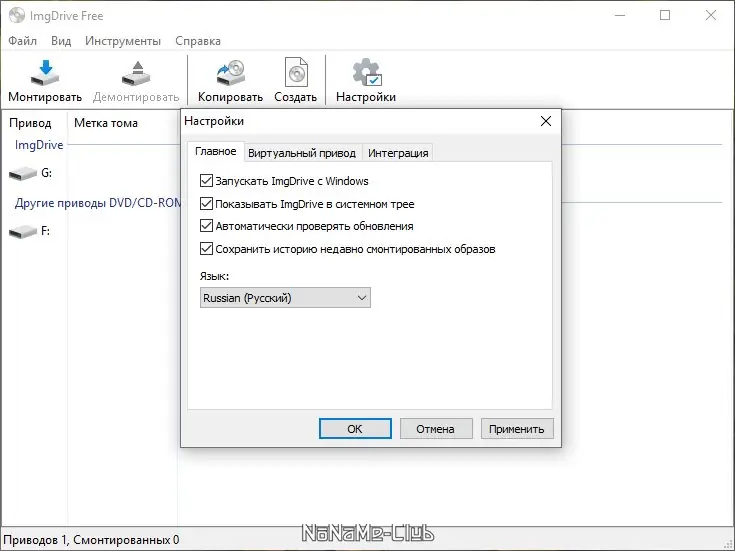735x551 pixels.
Task: Select the F: DVD drive icon
Action: pos(22,232)
